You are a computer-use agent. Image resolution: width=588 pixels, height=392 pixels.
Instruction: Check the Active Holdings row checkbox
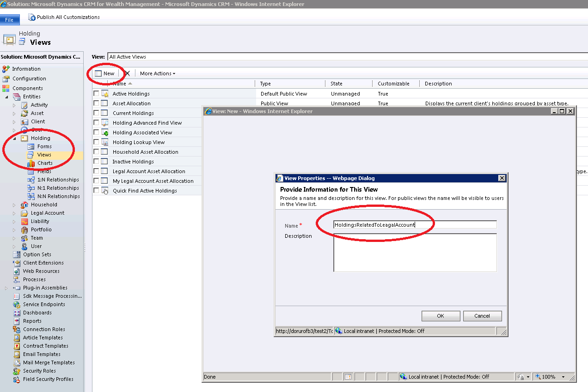point(96,94)
